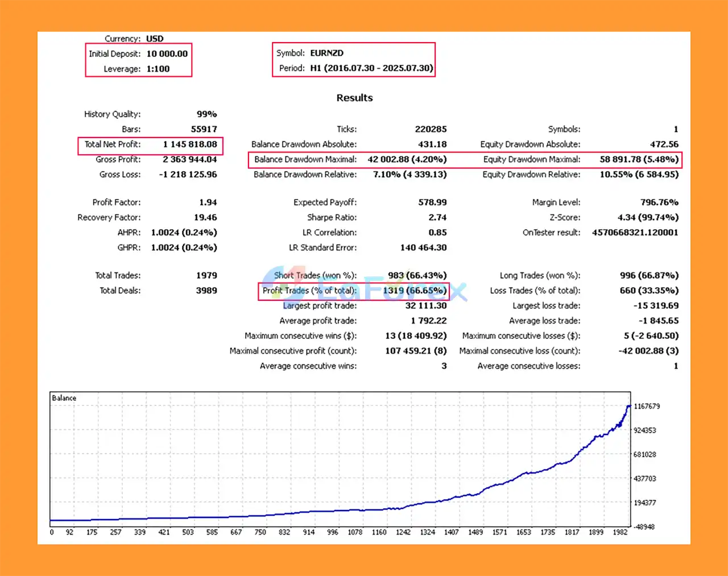
Task: Select the Total Trades count 1979
Action: pyautogui.click(x=206, y=276)
